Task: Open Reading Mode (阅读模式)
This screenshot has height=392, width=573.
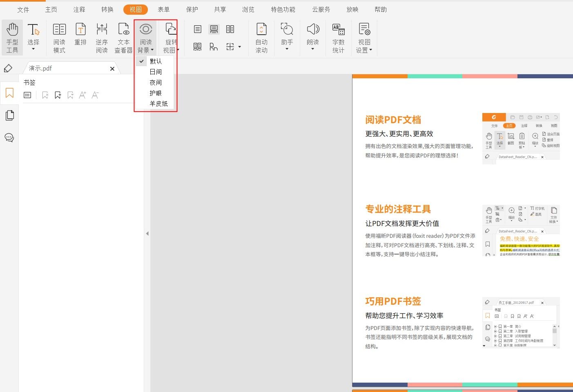Action: [x=59, y=38]
